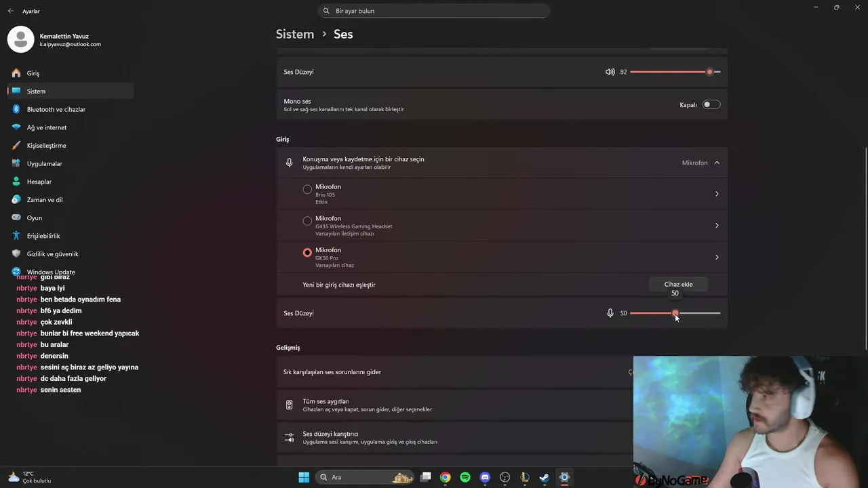Image resolution: width=868 pixels, height=488 pixels.
Task: Open OBS Studio from the taskbar
Action: click(505, 477)
